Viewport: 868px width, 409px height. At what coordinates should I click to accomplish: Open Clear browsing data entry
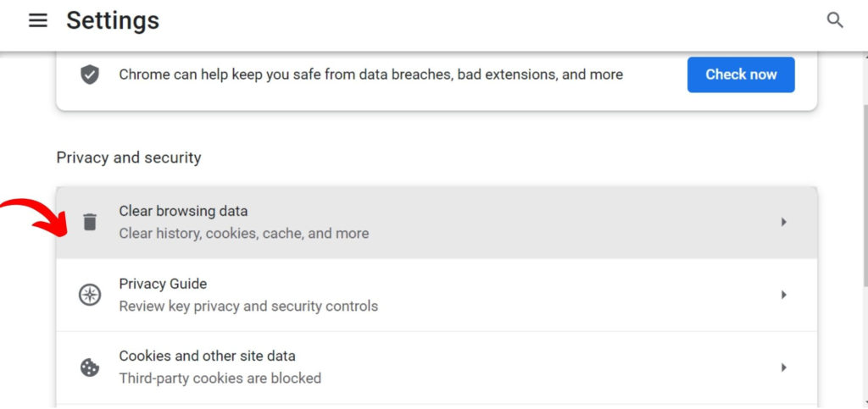pyautogui.click(x=183, y=211)
